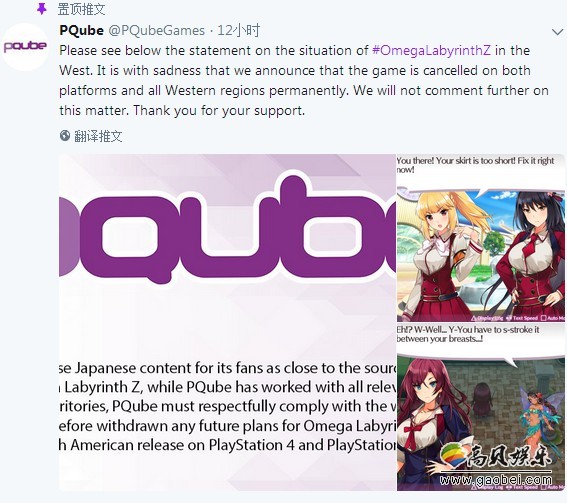567x503 pixels.
Task: Open the blonde schoolgirl screenshot thumbnail
Action: pos(481,238)
